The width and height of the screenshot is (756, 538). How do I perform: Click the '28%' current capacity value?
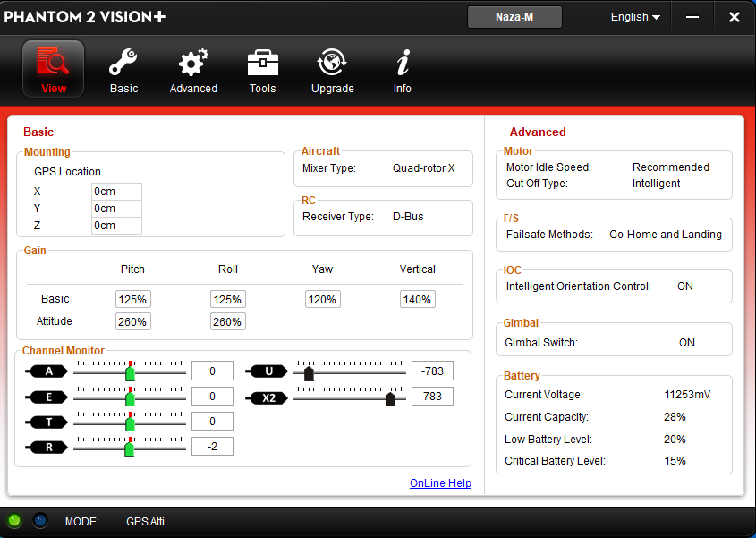click(x=675, y=417)
